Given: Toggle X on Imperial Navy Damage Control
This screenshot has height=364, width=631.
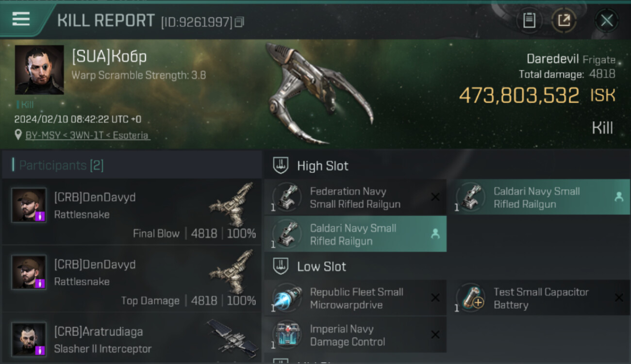Looking at the screenshot, I should tap(435, 335).
